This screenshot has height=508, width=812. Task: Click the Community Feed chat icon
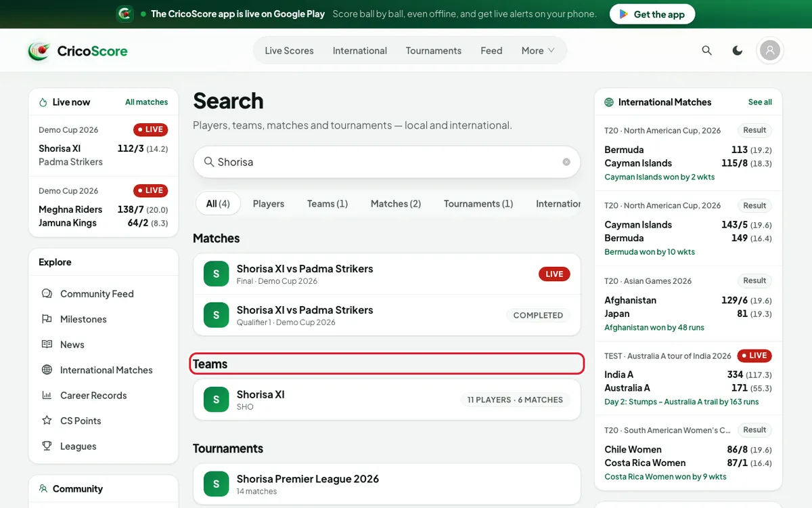pyautogui.click(x=47, y=294)
